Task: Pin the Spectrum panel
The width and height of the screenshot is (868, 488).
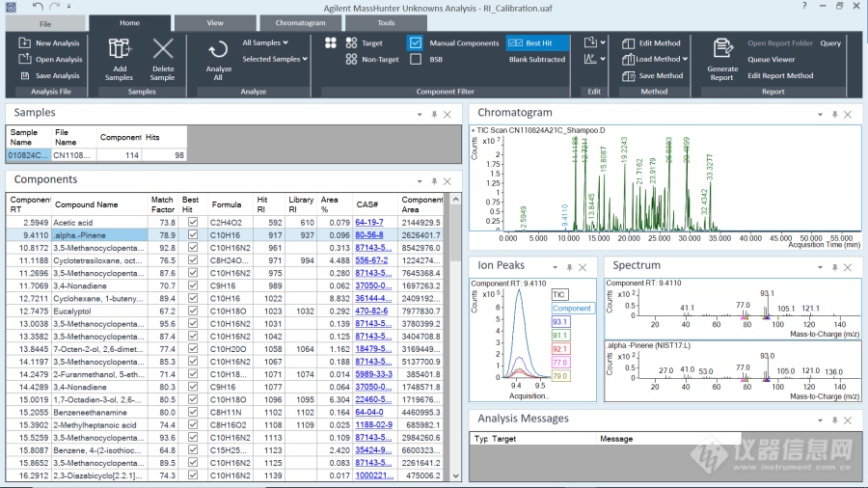Action: coord(835,267)
